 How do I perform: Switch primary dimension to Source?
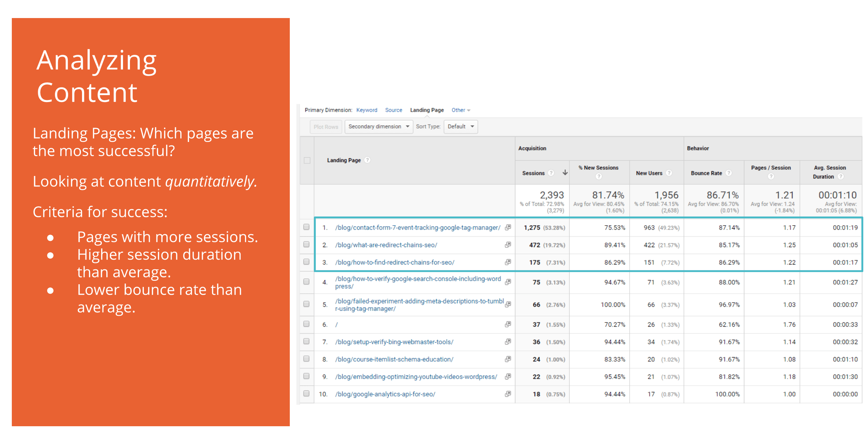(x=393, y=110)
